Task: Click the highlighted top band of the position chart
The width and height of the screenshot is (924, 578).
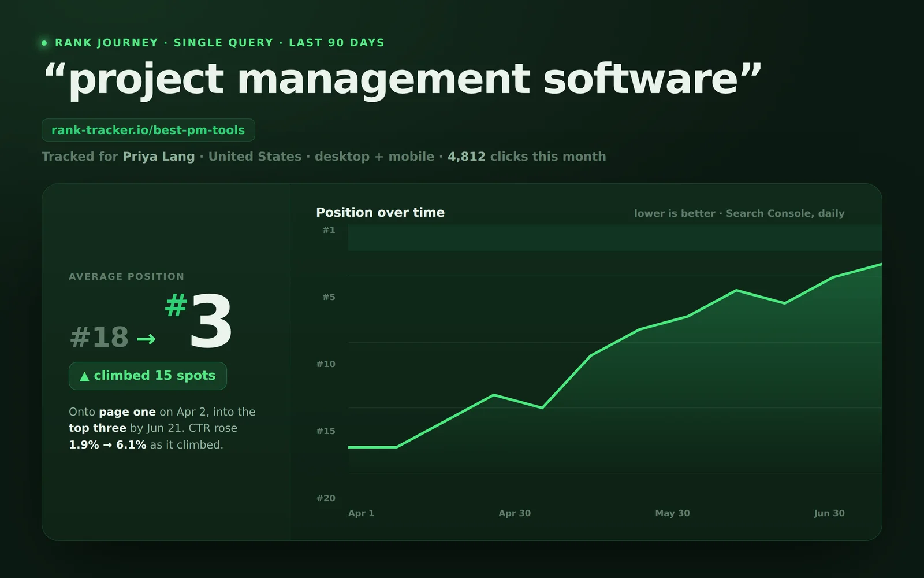Action: [x=614, y=238]
